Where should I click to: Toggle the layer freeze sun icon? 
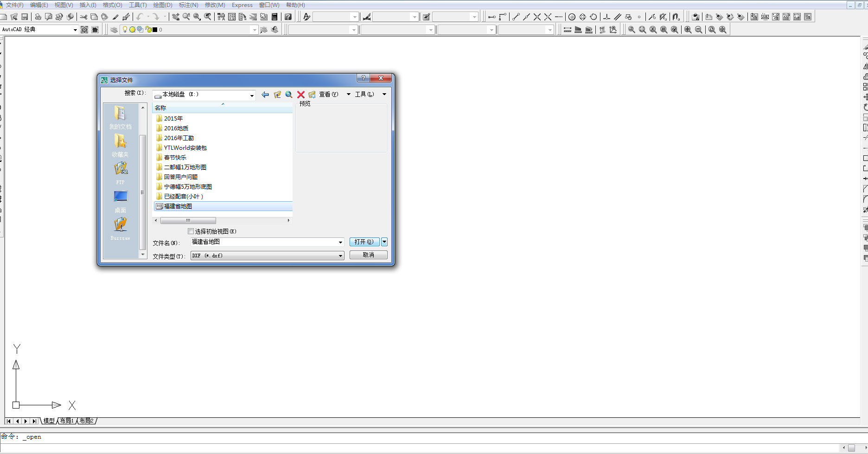point(132,30)
